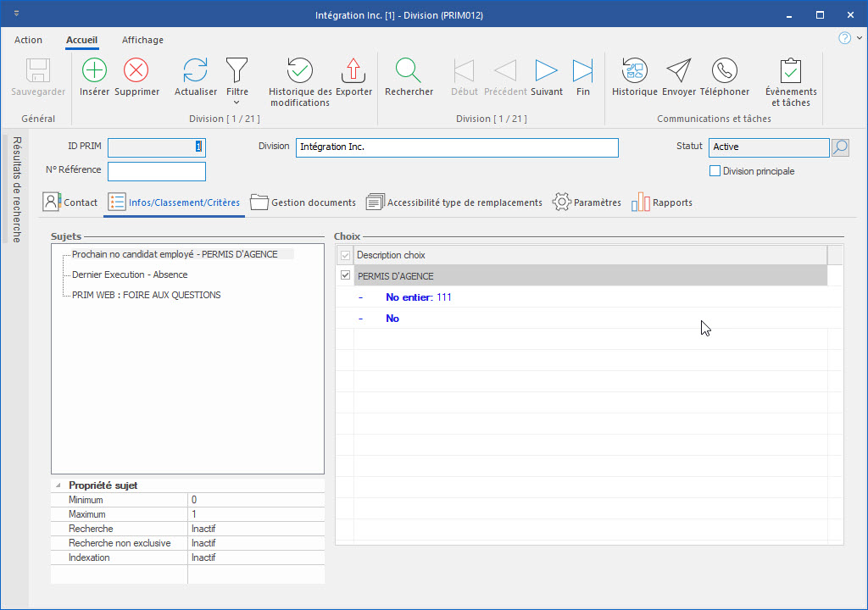
Task: Open Évènements et tâches clipboard
Action: 790,70
